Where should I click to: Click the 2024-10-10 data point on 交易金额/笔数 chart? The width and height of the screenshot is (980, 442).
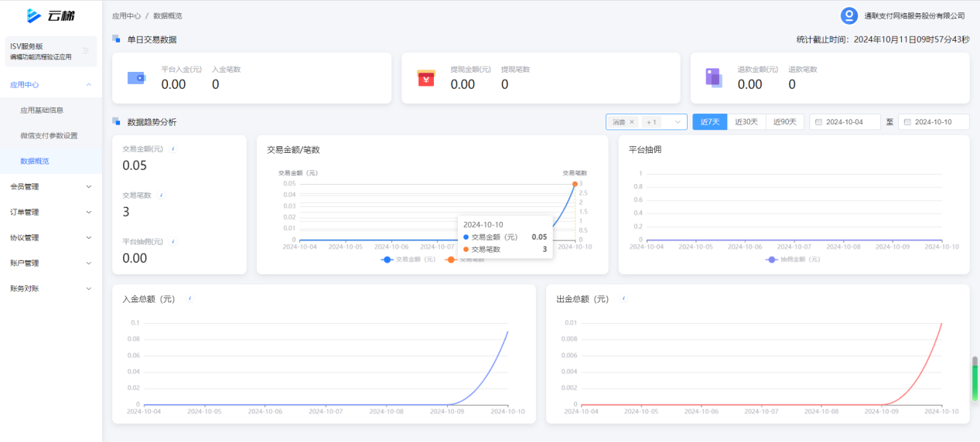pyautogui.click(x=575, y=183)
